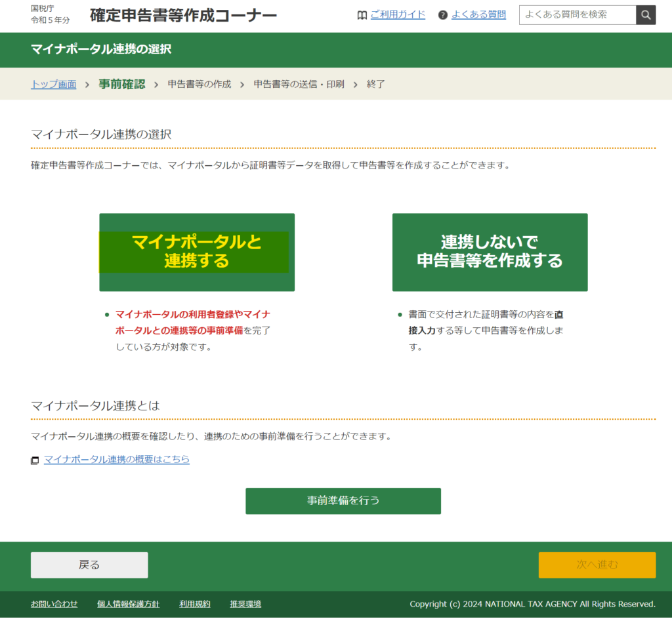
Task: Choose マイナポータルと連携する option
Action: point(197,252)
